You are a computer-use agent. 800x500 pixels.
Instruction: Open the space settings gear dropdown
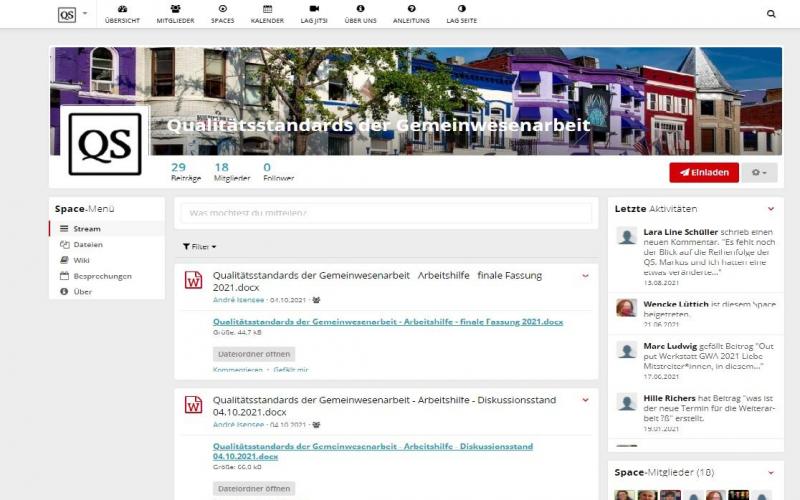tap(762, 172)
